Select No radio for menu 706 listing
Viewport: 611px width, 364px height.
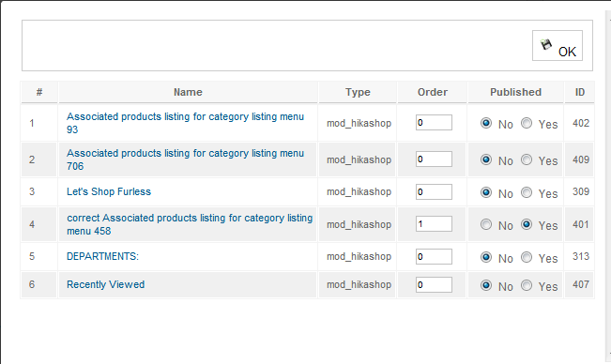point(486,159)
